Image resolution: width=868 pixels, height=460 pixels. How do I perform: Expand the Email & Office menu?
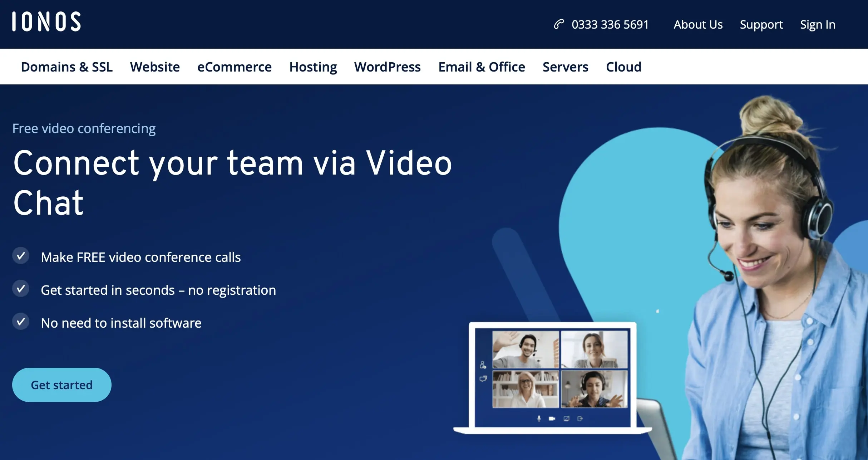[x=482, y=67]
